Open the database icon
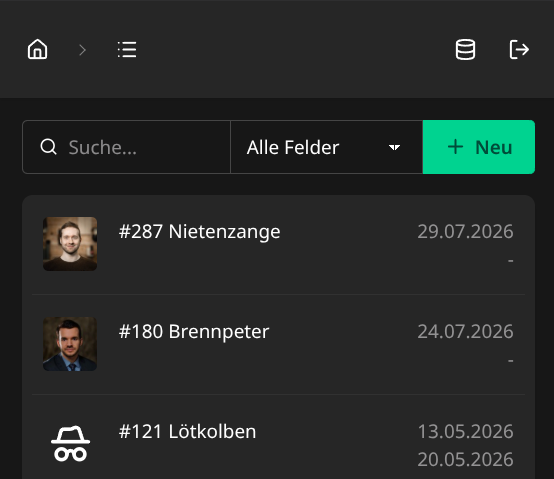Screen dimensions: 554x479 coord(465,49)
